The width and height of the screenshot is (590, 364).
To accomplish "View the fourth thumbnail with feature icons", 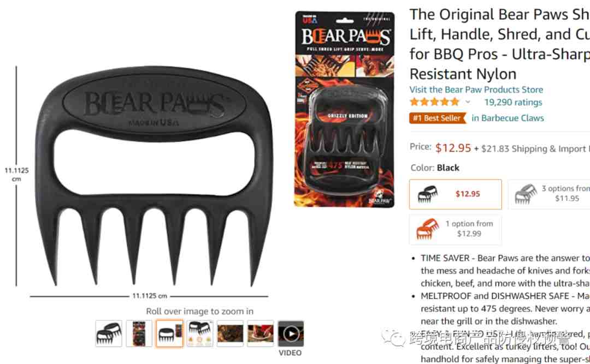I will [200, 333].
